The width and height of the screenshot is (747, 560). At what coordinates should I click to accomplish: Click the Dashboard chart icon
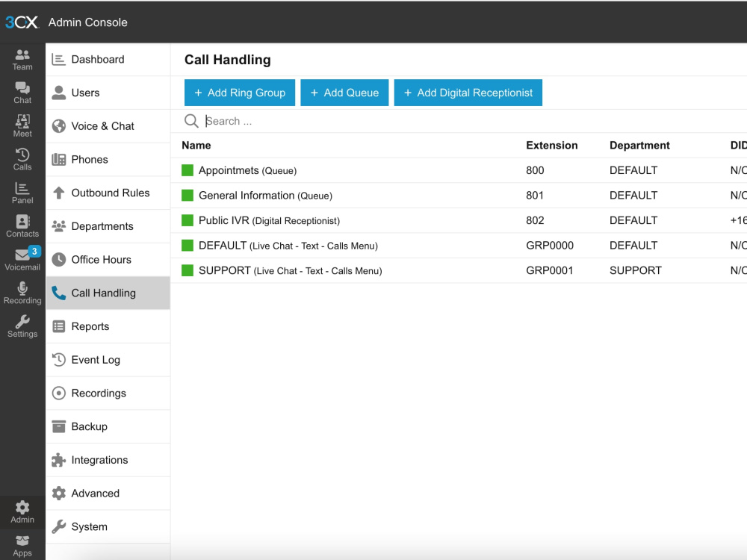tap(58, 60)
